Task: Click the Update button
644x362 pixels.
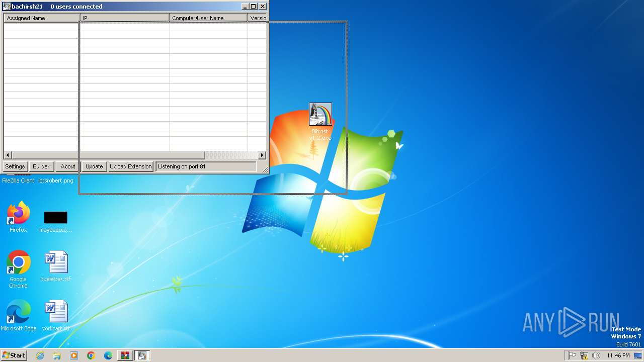Action: tap(94, 166)
